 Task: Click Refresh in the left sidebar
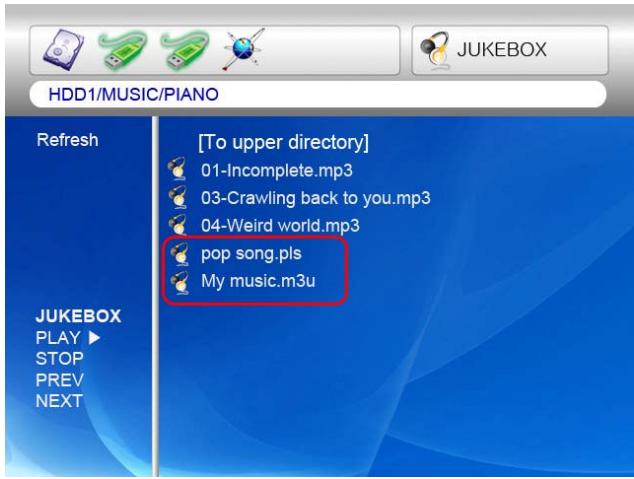[67, 141]
